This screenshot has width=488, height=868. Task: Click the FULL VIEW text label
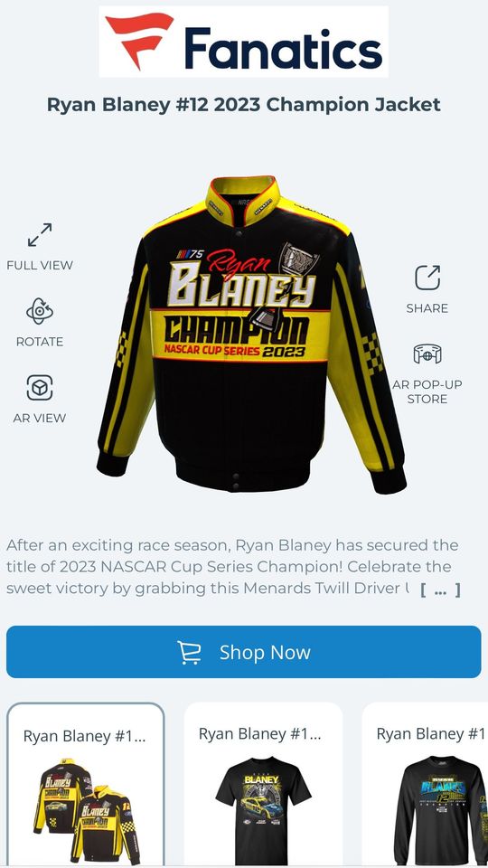click(40, 265)
